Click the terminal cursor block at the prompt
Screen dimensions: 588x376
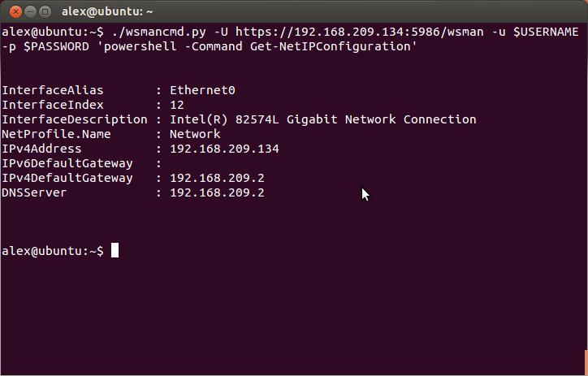click(115, 250)
